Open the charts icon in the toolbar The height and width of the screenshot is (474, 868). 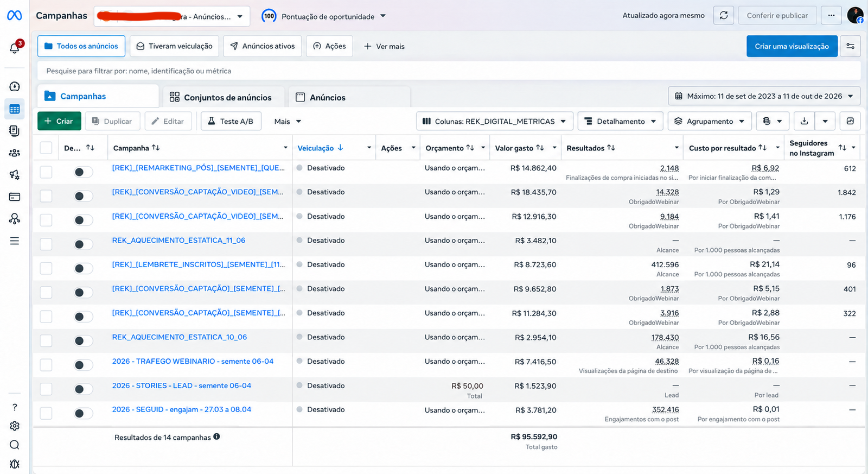(850, 121)
